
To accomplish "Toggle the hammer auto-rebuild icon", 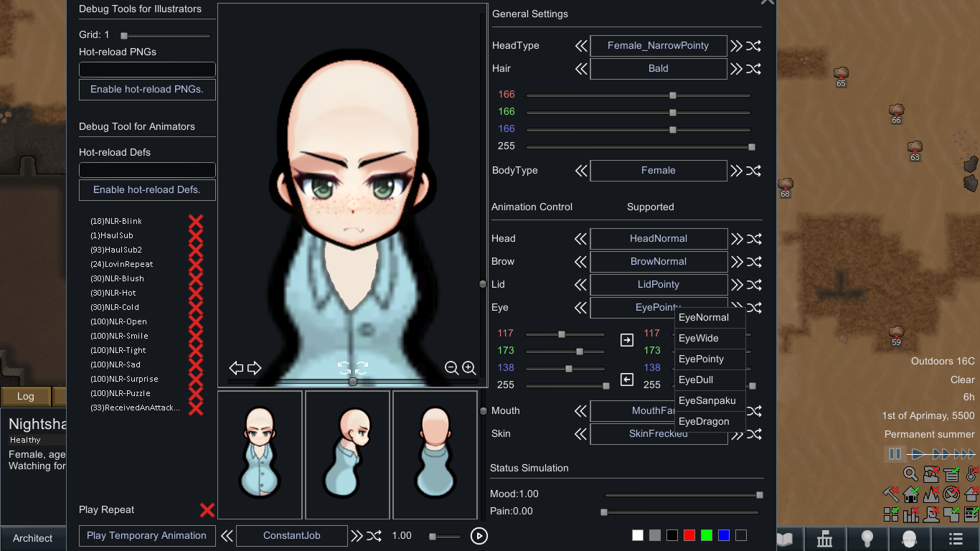I will [890, 494].
